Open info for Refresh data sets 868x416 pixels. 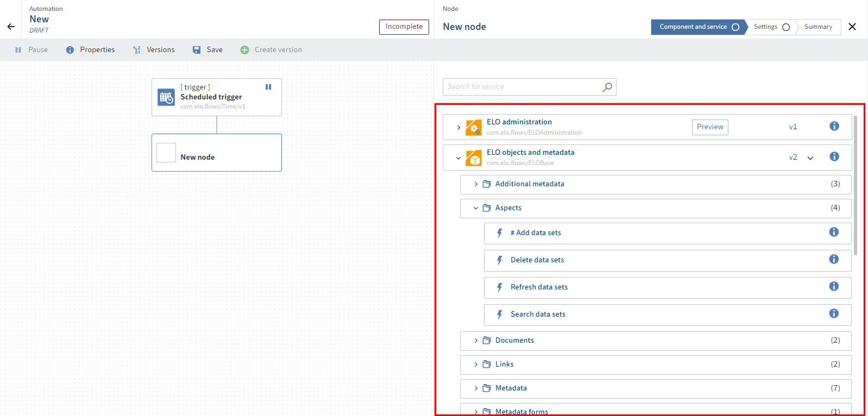tap(834, 286)
